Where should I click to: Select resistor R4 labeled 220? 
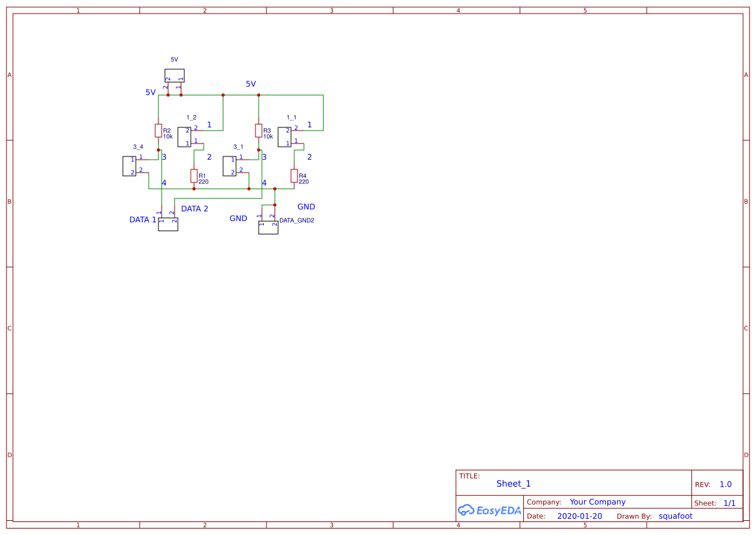tap(294, 176)
